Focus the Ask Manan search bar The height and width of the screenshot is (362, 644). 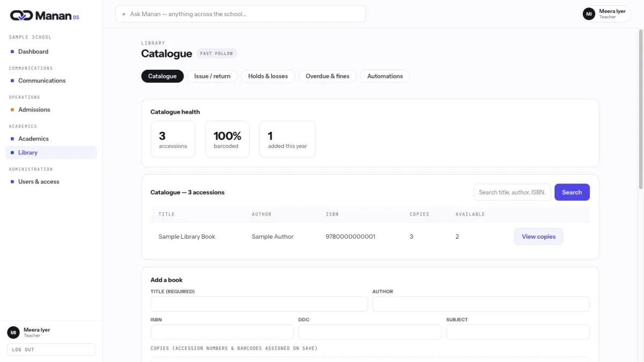(240, 14)
